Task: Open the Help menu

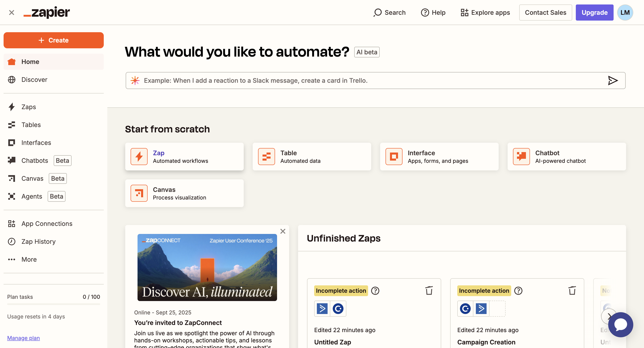Action: tap(433, 12)
